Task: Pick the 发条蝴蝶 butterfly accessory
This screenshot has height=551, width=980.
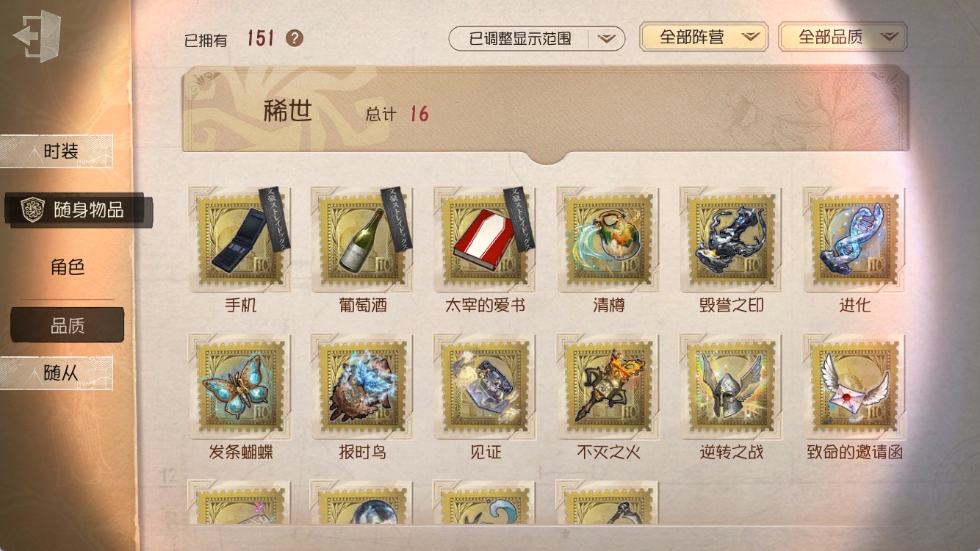Action: click(x=239, y=387)
